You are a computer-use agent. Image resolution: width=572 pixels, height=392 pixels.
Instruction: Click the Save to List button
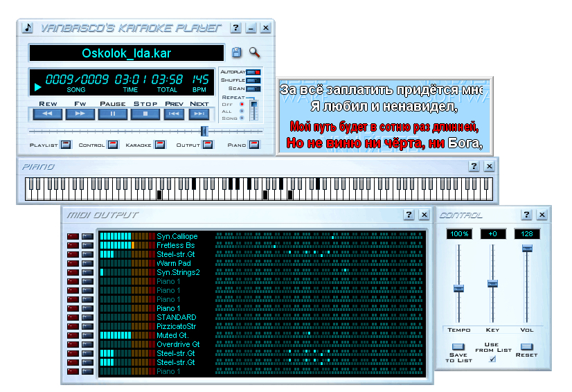[458, 347]
